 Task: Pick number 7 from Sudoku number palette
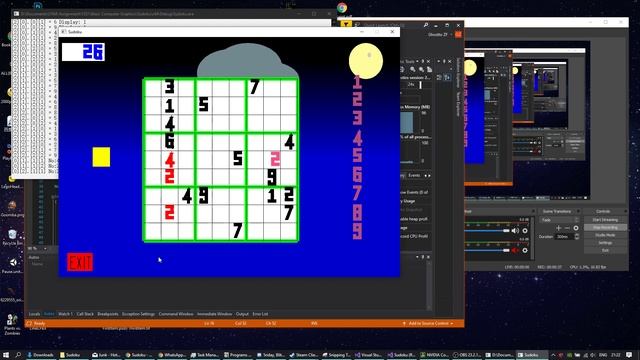click(357, 193)
